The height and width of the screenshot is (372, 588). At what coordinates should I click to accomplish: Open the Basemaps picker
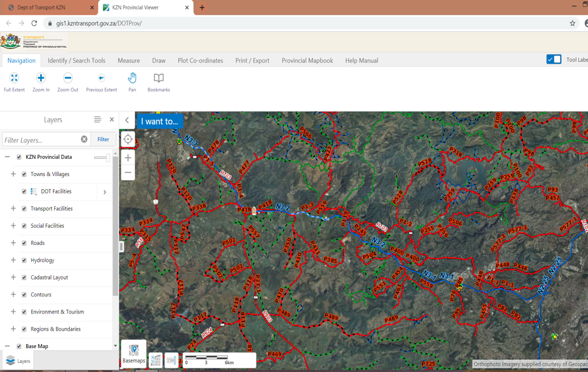134,353
